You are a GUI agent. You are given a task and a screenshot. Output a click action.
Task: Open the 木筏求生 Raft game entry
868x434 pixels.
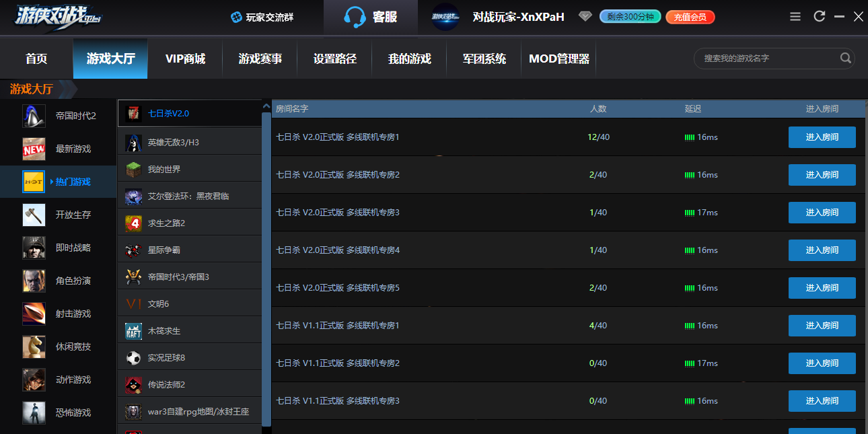190,331
